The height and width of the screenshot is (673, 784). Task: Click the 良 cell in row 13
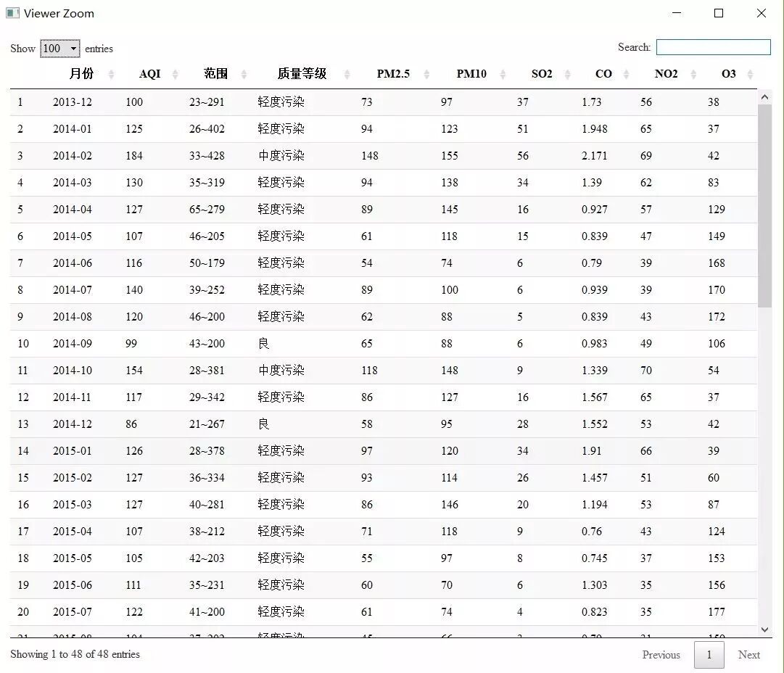(x=263, y=424)
